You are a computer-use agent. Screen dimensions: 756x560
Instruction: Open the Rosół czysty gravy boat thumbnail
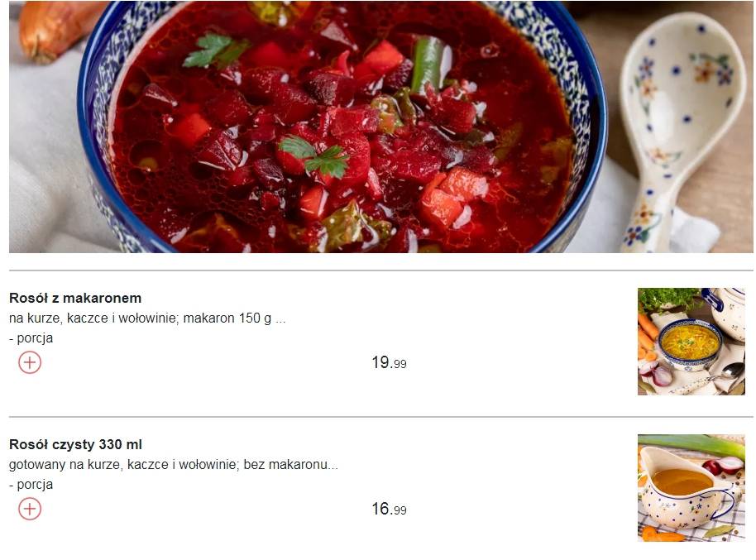[x=691, y=488]
